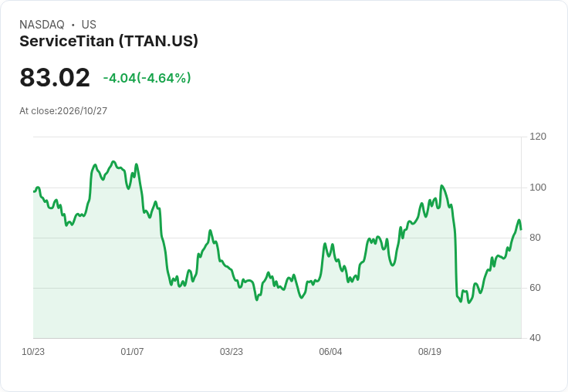The width and height of the screenshot is (568, 392).
Task: Click the -4.04(-4.64%) price change
Action: coord(147,78)
